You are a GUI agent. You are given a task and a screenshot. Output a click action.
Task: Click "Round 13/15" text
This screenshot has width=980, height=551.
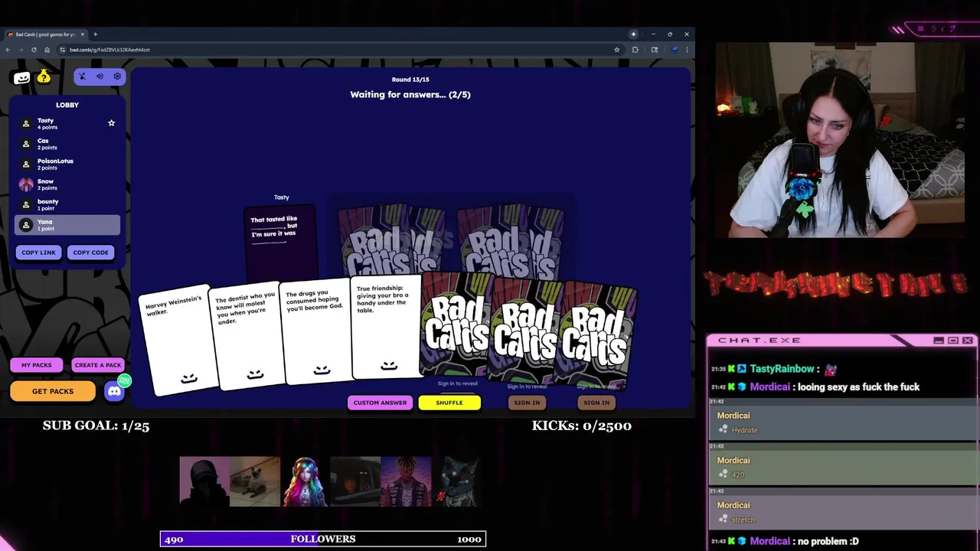click(410, 80)
